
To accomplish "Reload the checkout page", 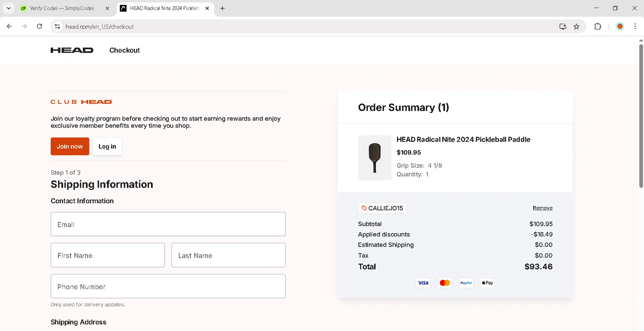I will tap(39, 26).
